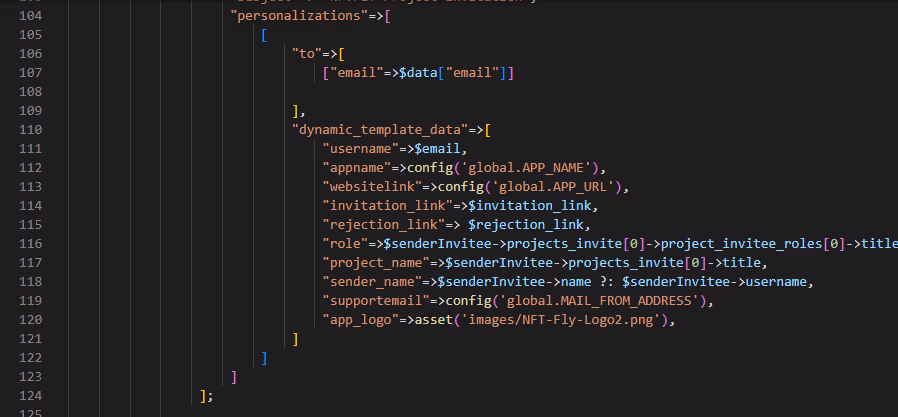Click line number 110 in the gutter
The width and height of the screenshot is (898, 417).
[x=31, y=129]
